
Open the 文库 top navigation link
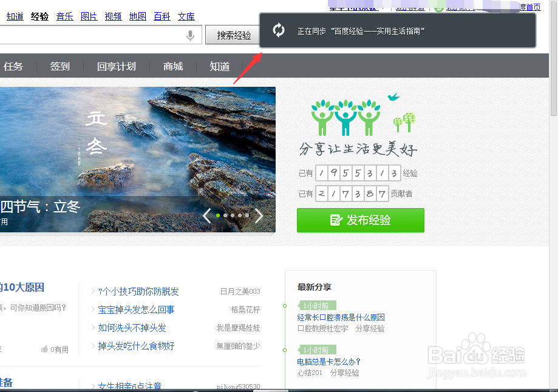pos(186,16)
